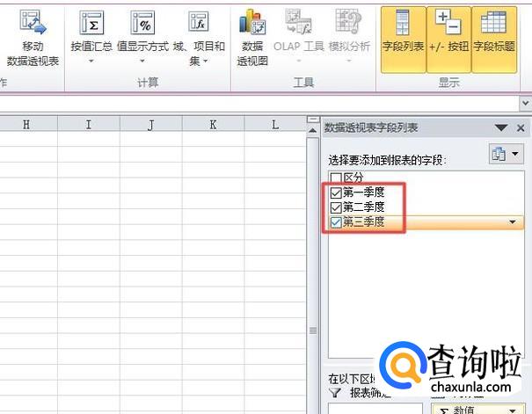Screen dimensions: 532x414
Task: Select column H header
Action: (x=26, y=125)
